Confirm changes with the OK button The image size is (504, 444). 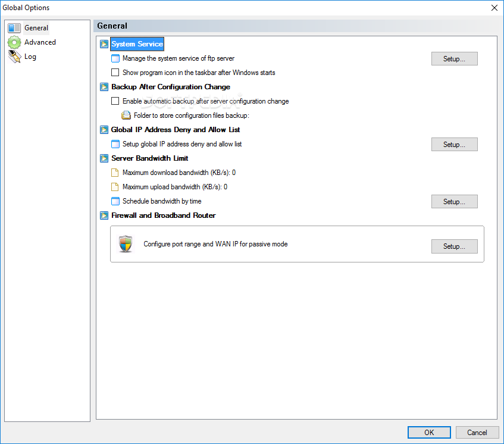click(429, 433)
